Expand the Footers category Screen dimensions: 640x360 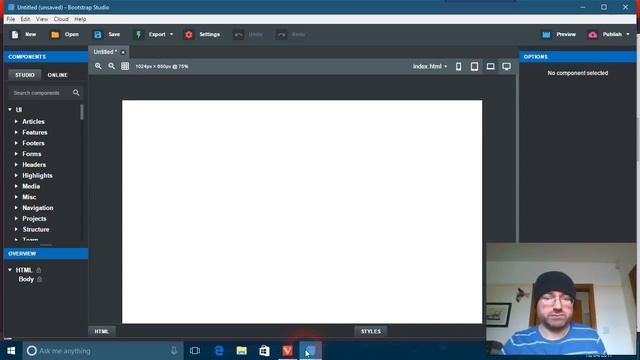(16, 143)
